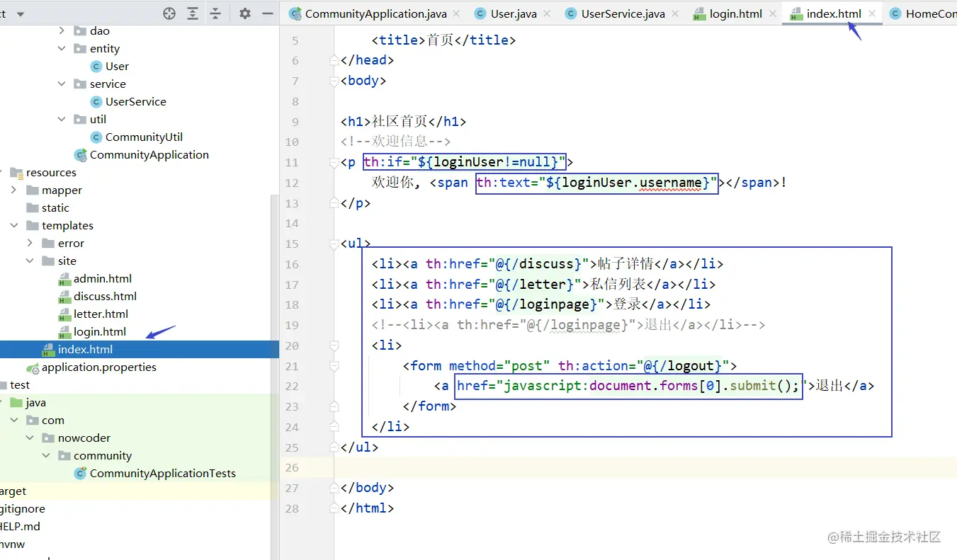Open letter.html in site folder

click(x=101, y=314)
